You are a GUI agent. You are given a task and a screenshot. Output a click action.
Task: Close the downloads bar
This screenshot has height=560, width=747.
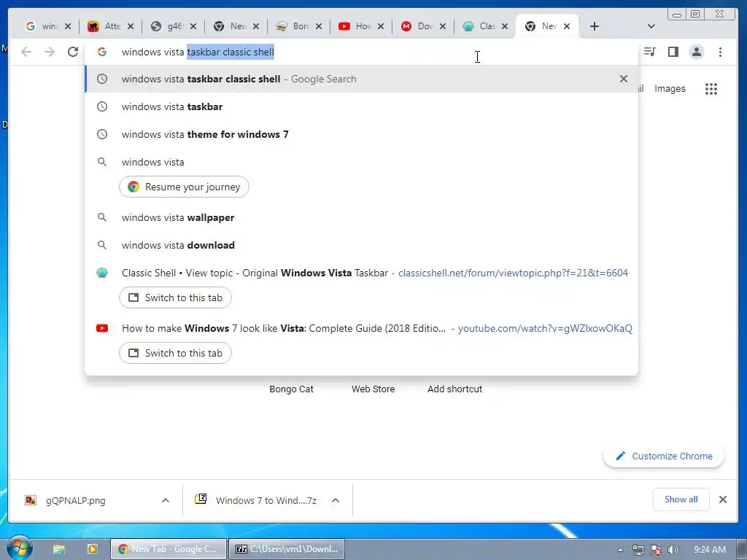tap(722, 499)
